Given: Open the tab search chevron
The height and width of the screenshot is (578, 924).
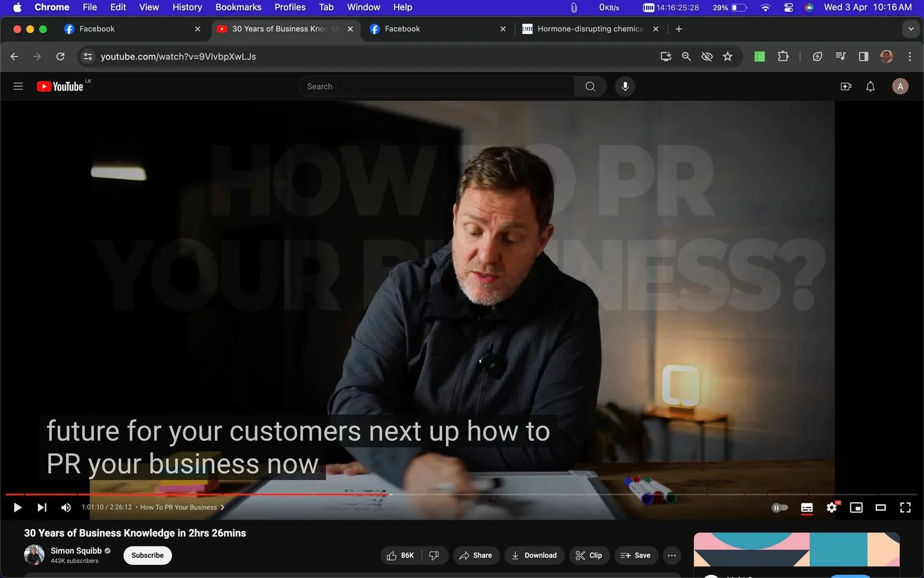Looking at the screenshot, I should 912,28.
